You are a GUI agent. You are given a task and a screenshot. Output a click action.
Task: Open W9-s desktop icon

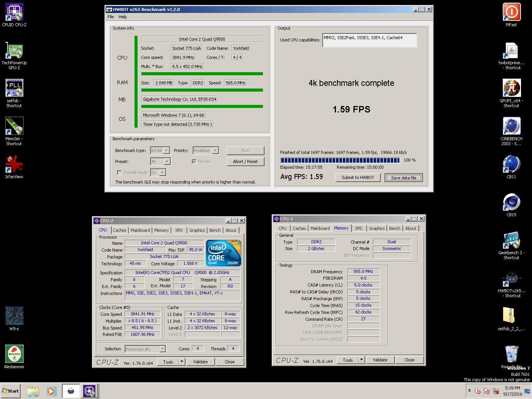pyautogui.click(x=14, y=319)
